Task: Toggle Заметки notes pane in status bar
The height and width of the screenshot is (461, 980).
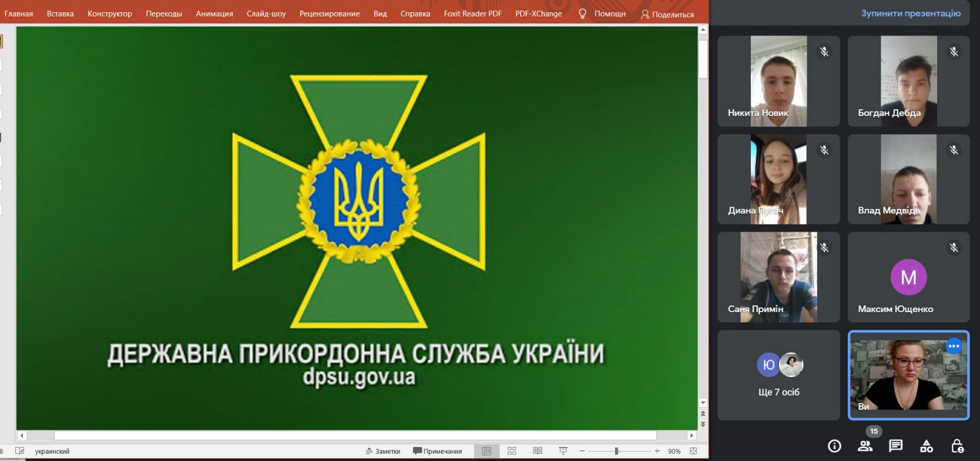Action: (x=383, y=451)
